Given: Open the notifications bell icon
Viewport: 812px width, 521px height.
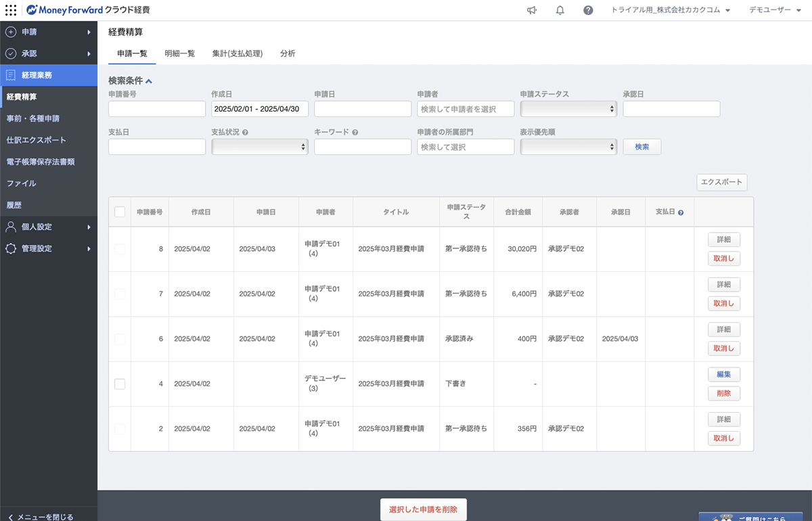Looking at the screenshot, I should (560, 10).
